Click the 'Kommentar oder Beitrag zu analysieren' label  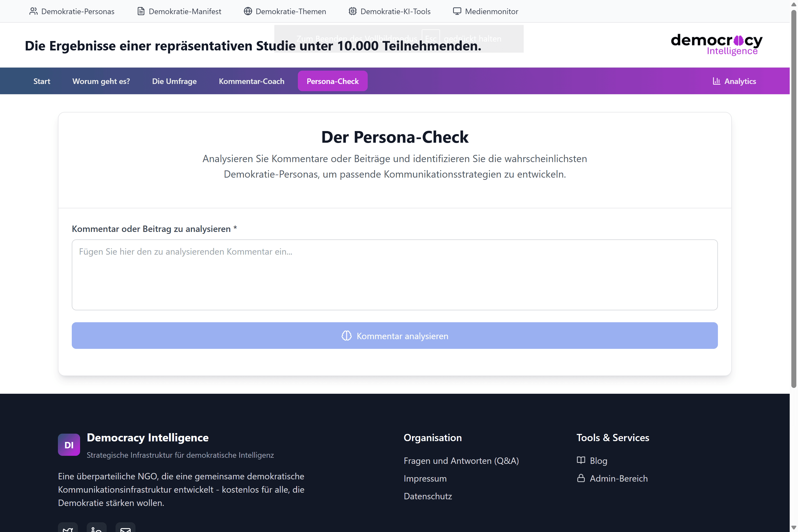point(154,229)
